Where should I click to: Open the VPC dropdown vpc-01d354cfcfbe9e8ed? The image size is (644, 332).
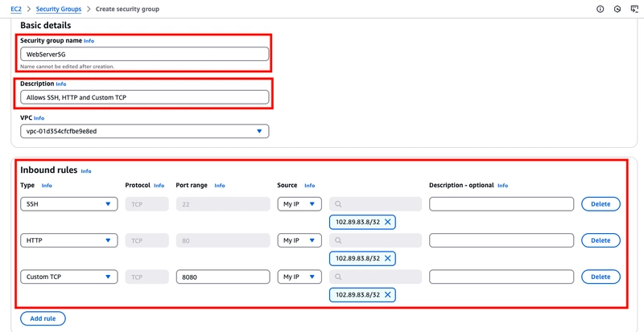(145, 131)
